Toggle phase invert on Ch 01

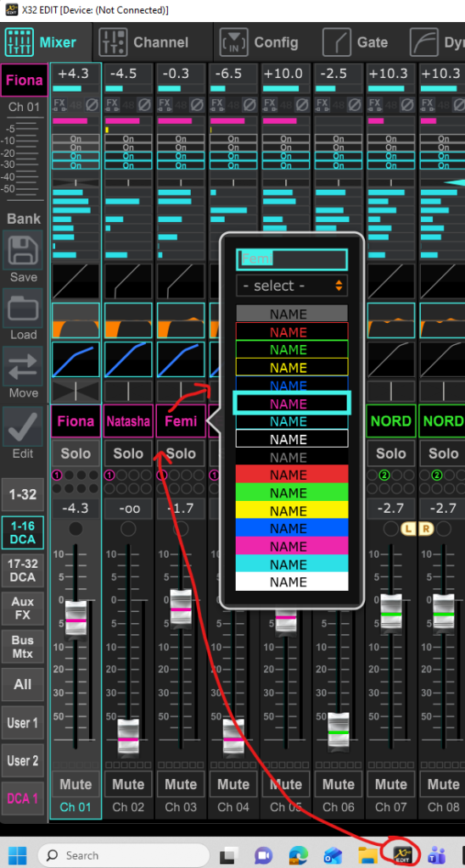tap(92, 103)
